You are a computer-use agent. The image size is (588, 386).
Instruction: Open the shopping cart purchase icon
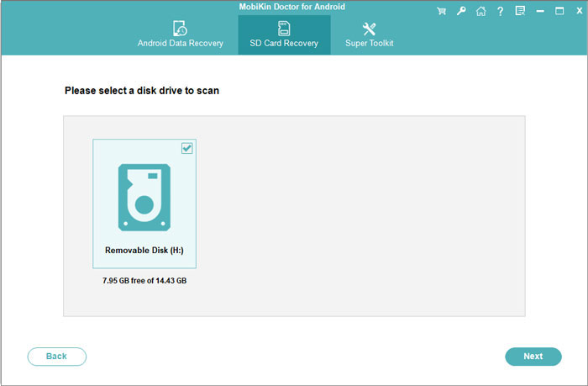[x=441, y=11]
